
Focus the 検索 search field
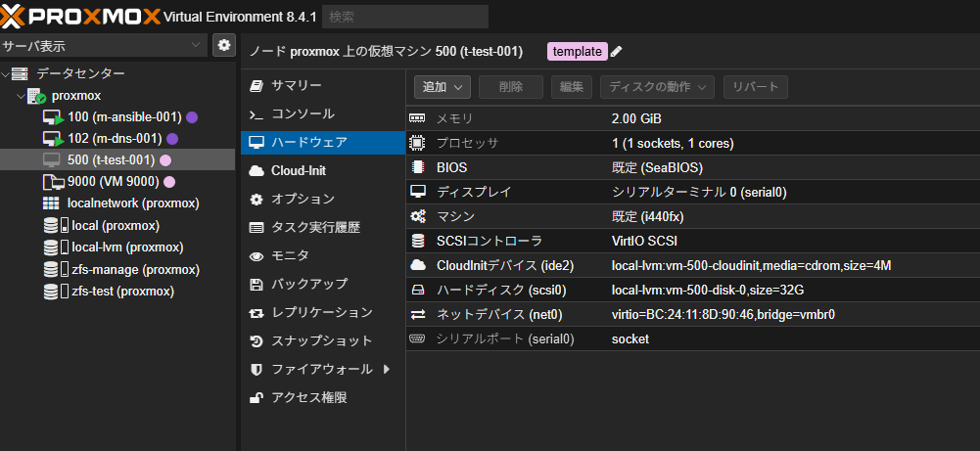coord(405,17)
